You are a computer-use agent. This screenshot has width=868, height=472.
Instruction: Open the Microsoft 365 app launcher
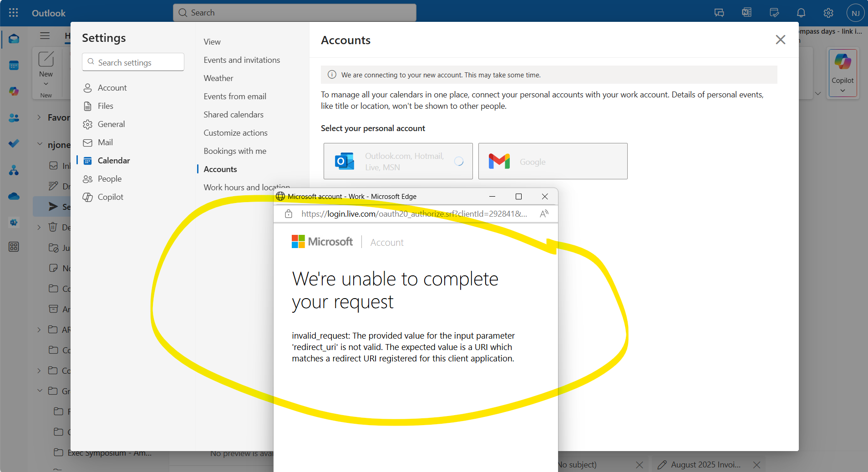pos(14,13)
